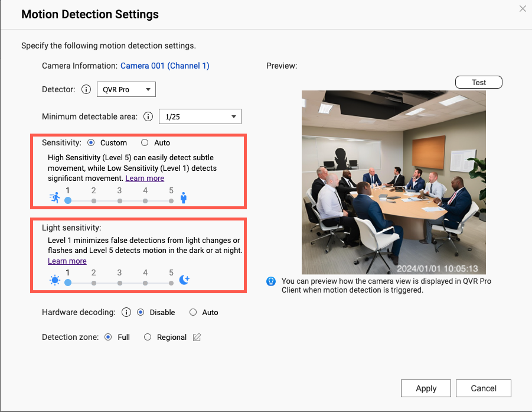The width and height of the screenshot is (532, 412).
Task: Click the lightbulb tip icon under preview
Action: pyautogui.click(x=271, y=281)
